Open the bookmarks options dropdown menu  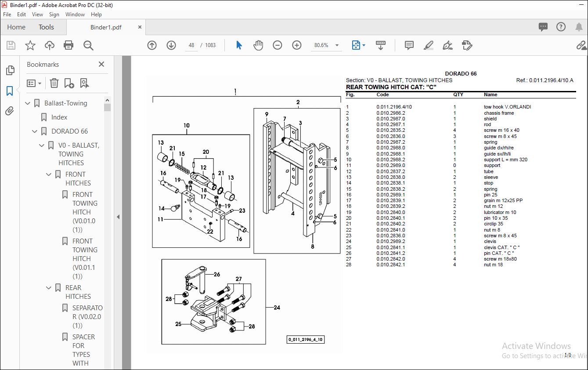click(34, 83)
